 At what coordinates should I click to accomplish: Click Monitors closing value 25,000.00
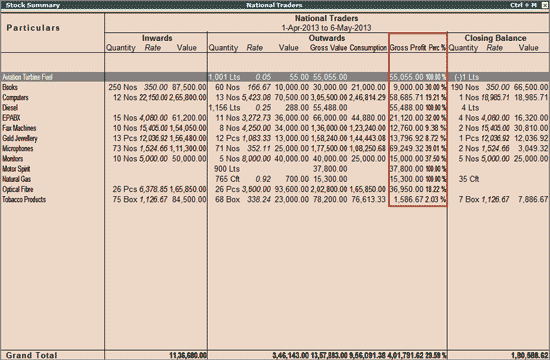(x=531, y=159)
